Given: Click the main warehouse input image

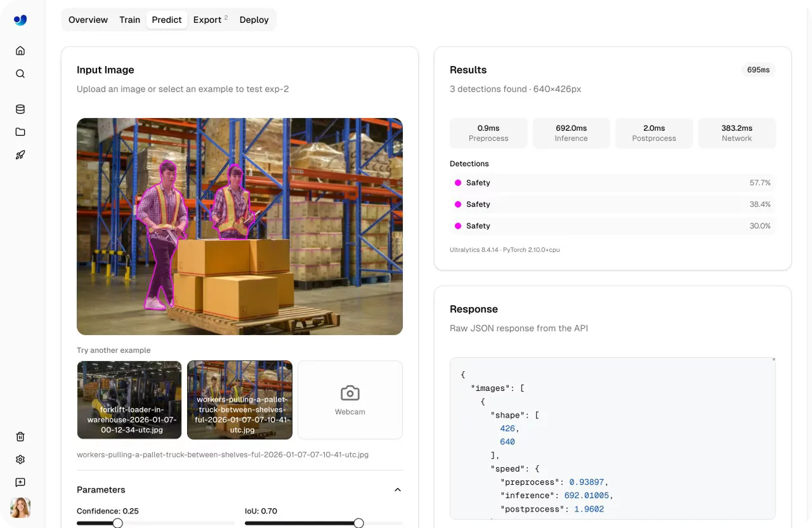Looking at the screenshot, I should point(240,227).
